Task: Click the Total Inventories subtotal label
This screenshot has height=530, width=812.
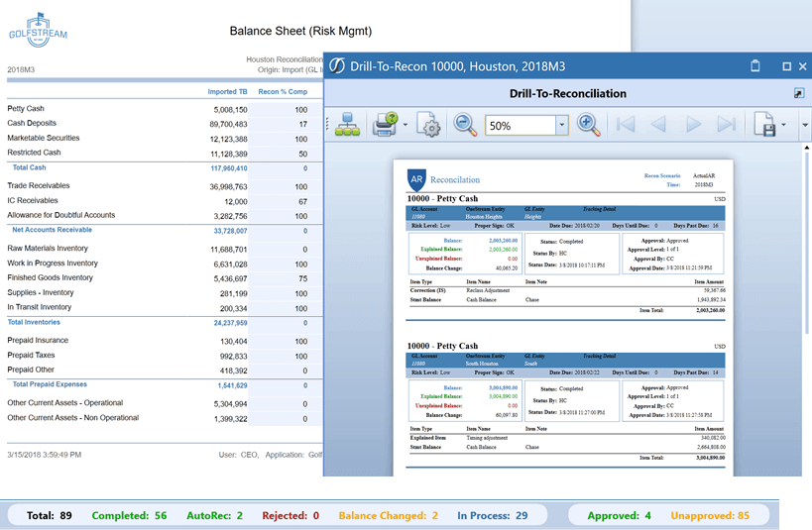Action: click(x=34, y=322)
